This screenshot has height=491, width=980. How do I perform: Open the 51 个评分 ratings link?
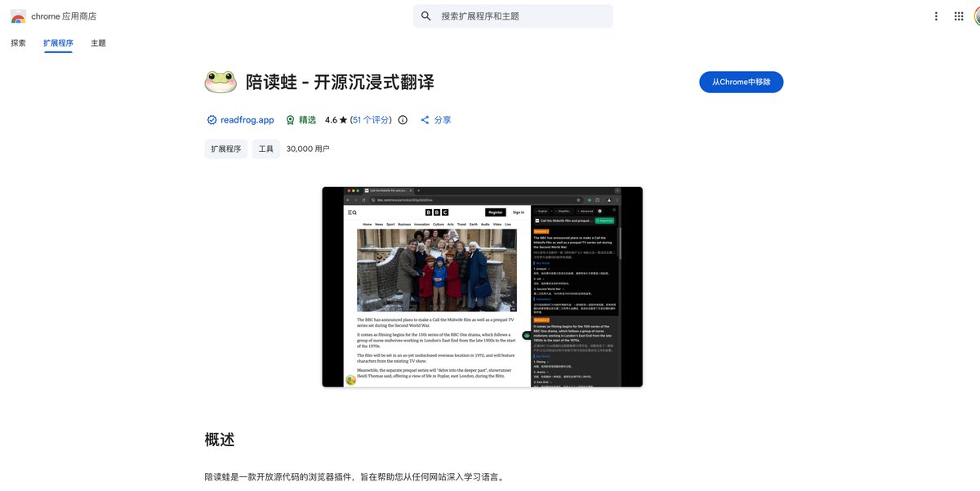pyautogui.click(x=371, y=120)
